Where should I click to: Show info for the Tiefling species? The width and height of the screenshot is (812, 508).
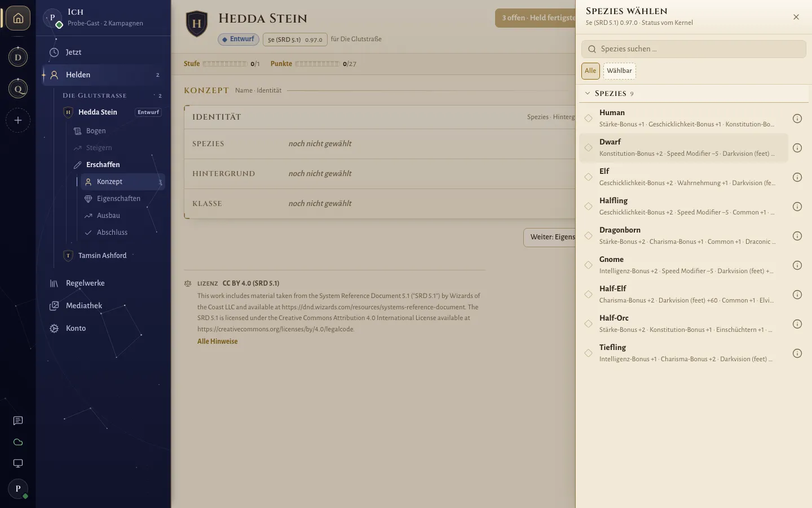pos(797,353)
